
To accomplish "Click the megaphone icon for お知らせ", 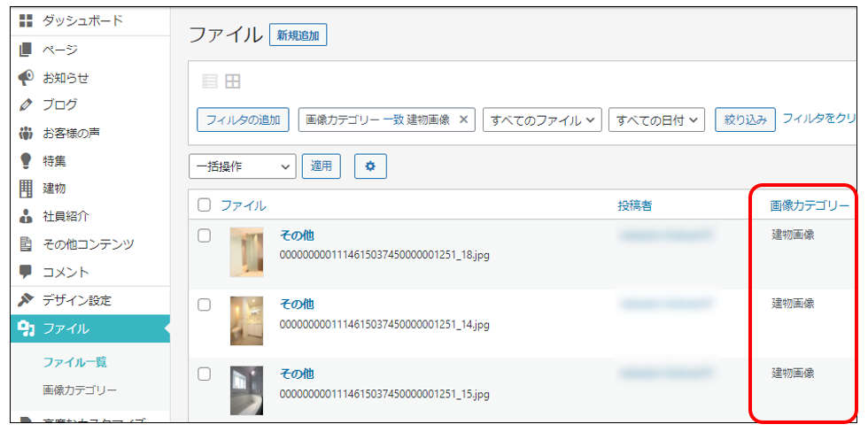I will pyautogui.click(x=26, y=78).
